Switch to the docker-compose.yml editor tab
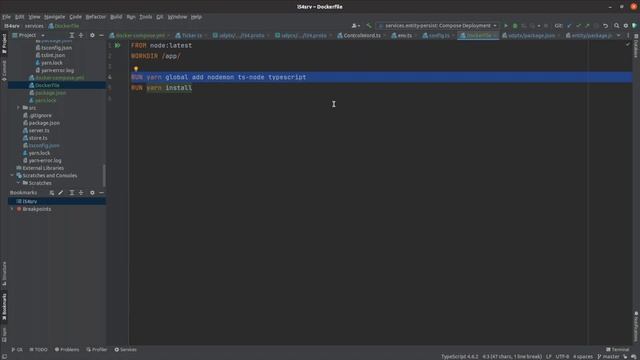Image resolution: width=640 pixels, height=360 pixels. (139, 36)
